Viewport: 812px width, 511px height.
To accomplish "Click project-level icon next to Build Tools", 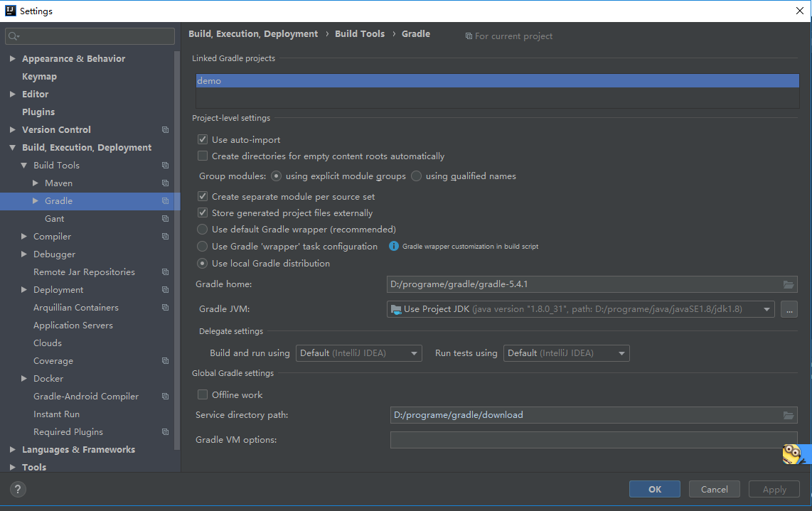I will point(165,165).
